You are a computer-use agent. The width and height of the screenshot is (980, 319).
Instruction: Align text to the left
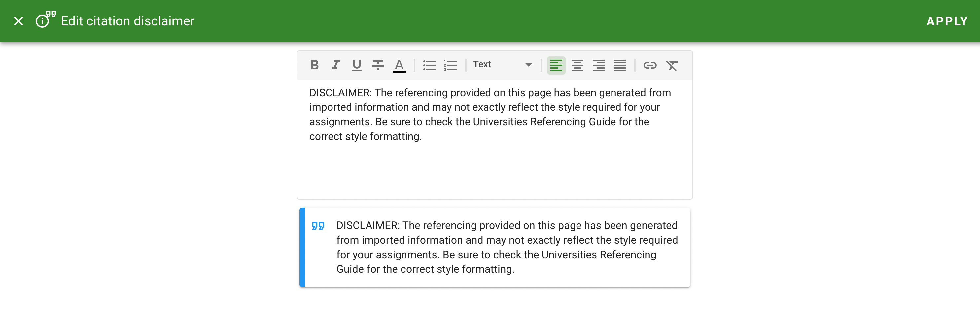pos(556,65)
